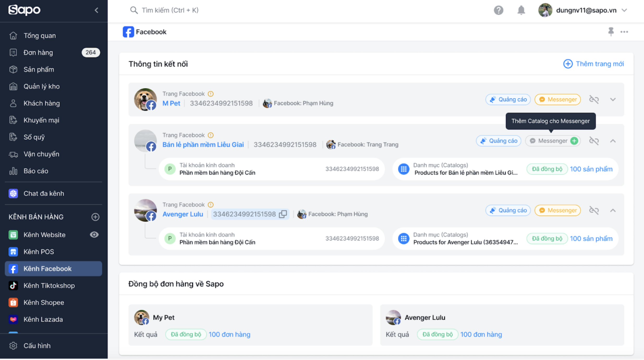Click the notification bell icon
The width and height of the screenshot is (644, 360).
coord(521,10)
